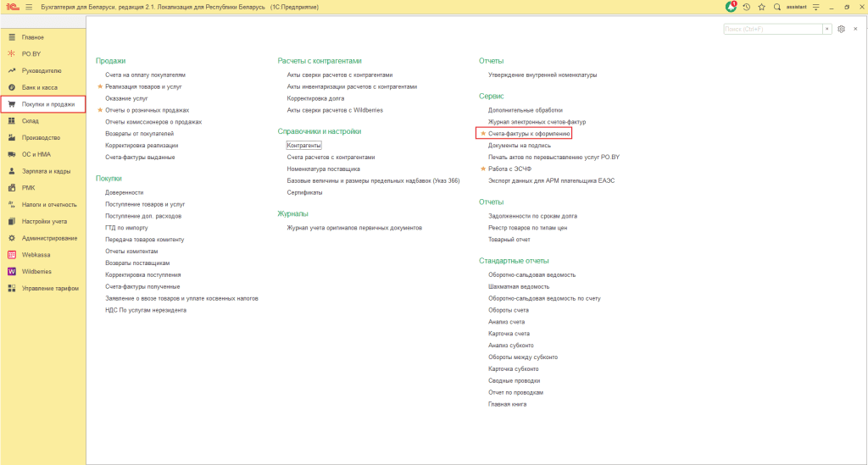
Task: Open the history clock icon
Action: pyautogui.click(x=747, y=7)
